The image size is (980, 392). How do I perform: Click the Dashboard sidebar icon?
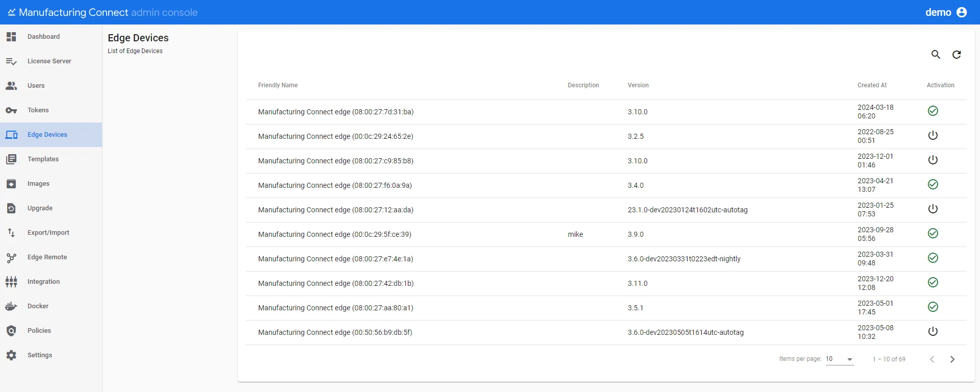point(11,37)
